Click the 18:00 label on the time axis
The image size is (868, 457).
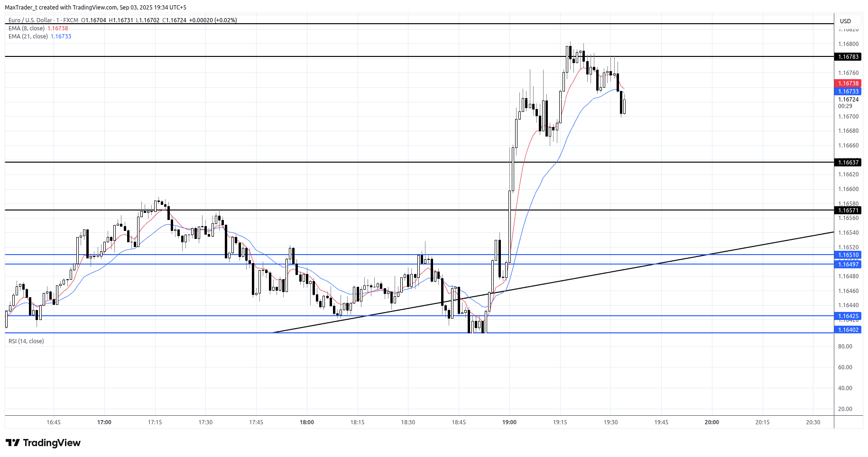click(307, 422)
